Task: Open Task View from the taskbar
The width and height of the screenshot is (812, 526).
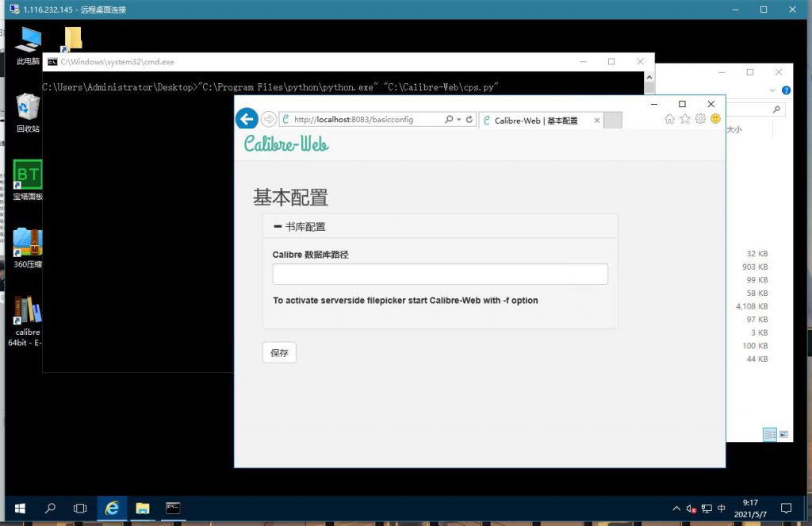Action: point(80,508)
